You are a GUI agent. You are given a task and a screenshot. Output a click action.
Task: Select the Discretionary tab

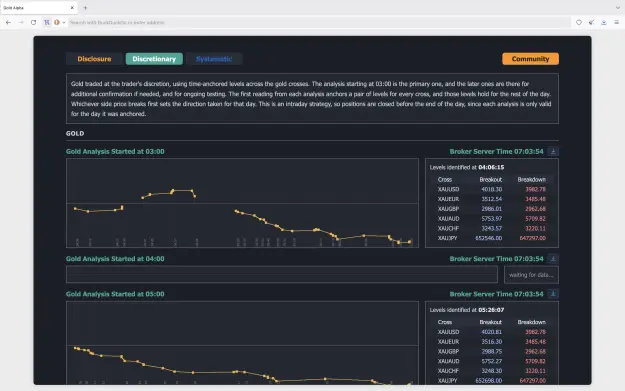[154, 59]
